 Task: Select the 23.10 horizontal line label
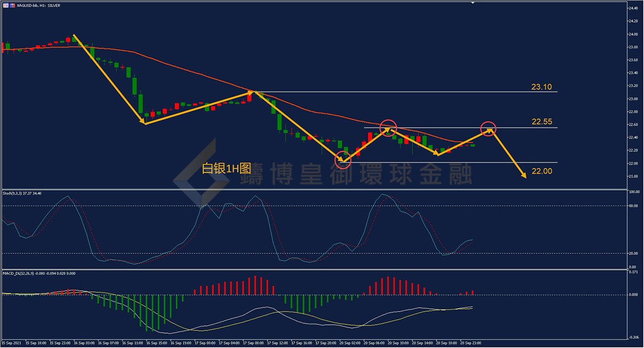541,87
